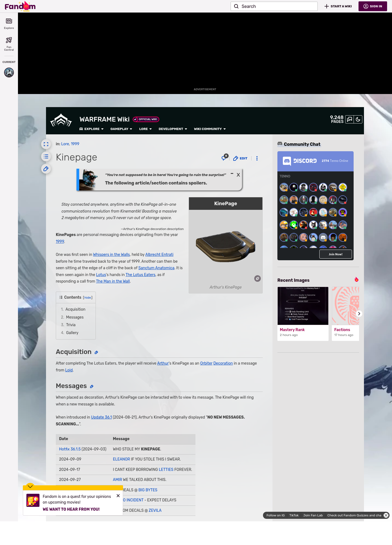
Task: Open the three-dot more actions menu
Action: click(x=257, y=158)
